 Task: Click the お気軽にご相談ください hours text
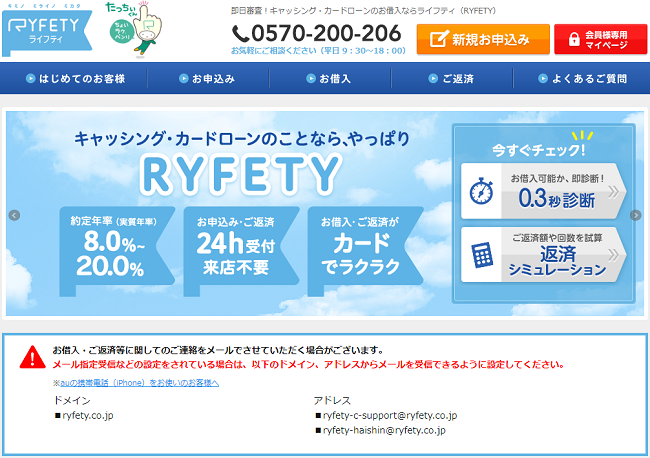coord(318,51)
